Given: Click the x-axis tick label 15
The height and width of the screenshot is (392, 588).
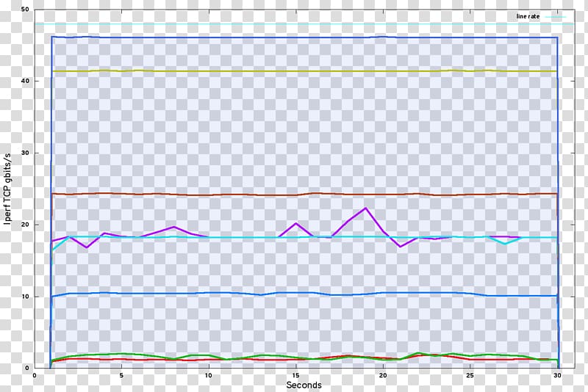Looking at the screenshot, I should pyautogui.click(x=295, y=375).
